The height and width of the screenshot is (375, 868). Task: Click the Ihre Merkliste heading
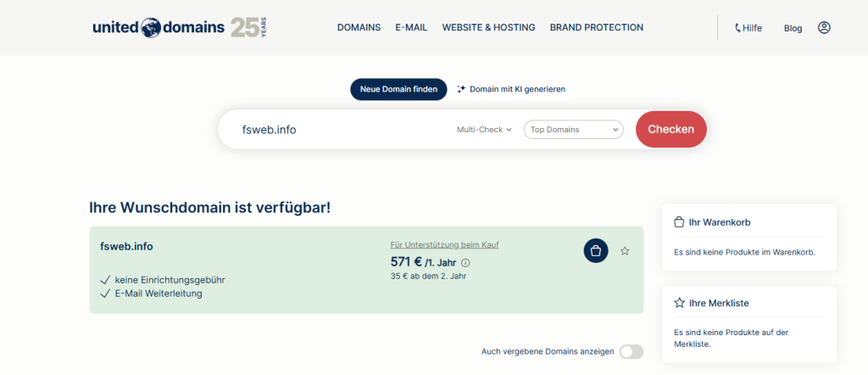point(719,303)
